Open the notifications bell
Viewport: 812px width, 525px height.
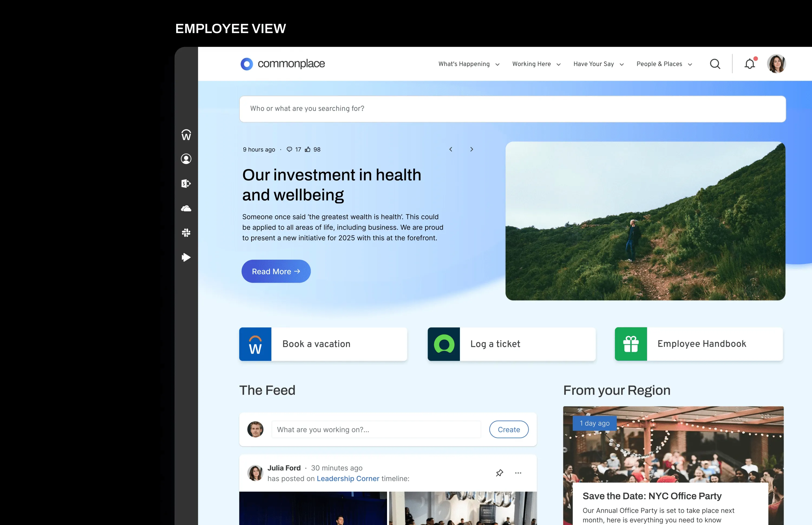tap(749, 64)
